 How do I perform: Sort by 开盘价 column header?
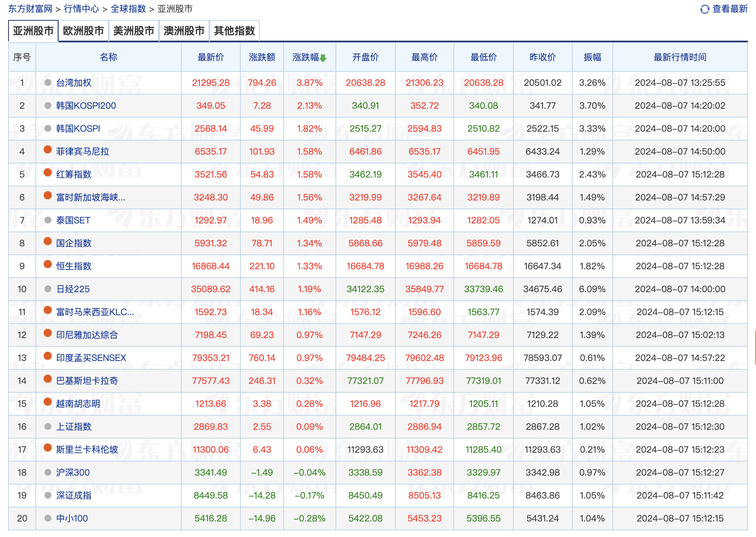[365, 57]
